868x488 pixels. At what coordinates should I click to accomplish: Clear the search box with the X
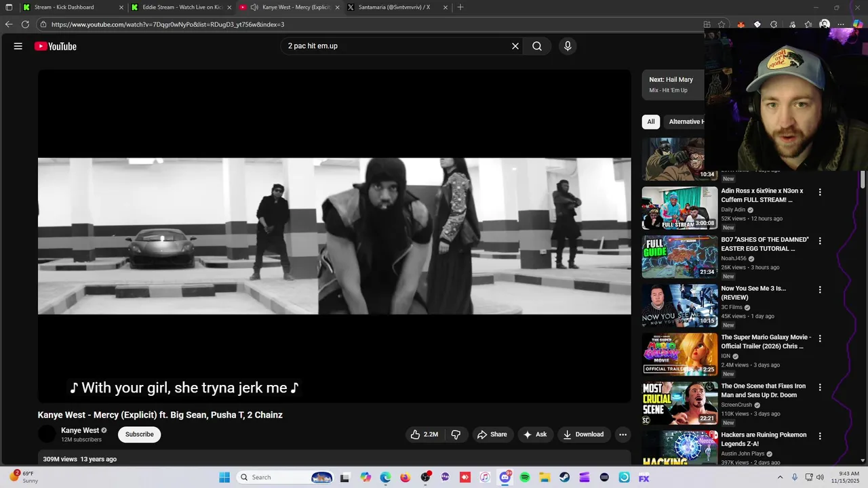(515, 46)
